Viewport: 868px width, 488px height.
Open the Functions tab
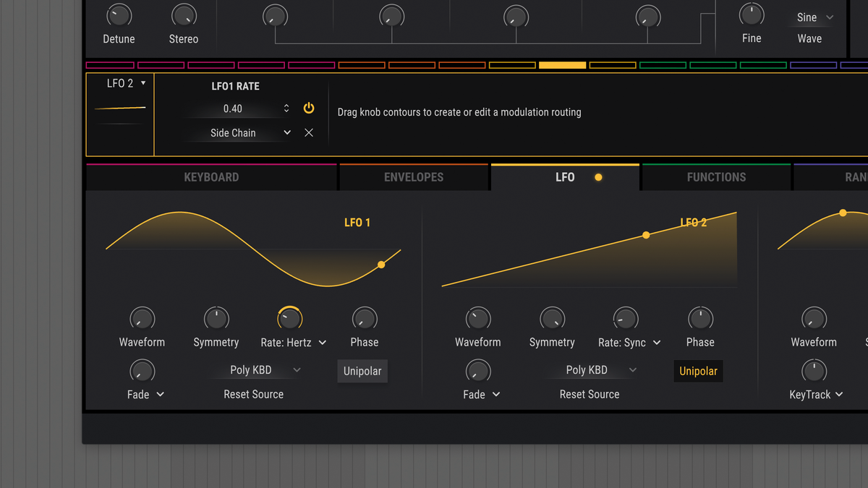pos(715,176)
